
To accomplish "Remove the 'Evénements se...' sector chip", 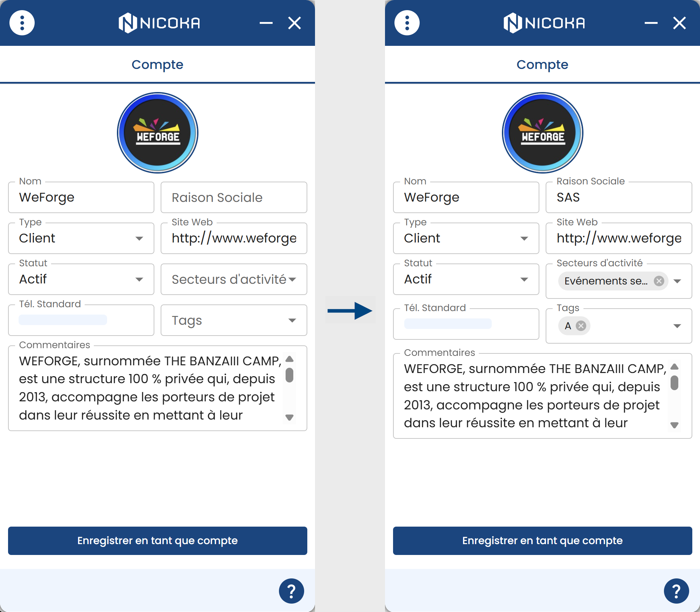I will [x=659, y=281].
